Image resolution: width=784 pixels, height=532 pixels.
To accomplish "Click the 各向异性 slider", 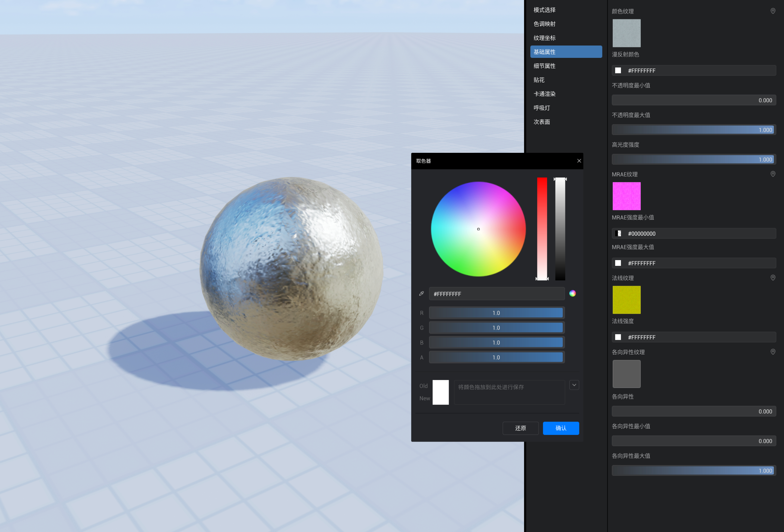I will (694, 411).
